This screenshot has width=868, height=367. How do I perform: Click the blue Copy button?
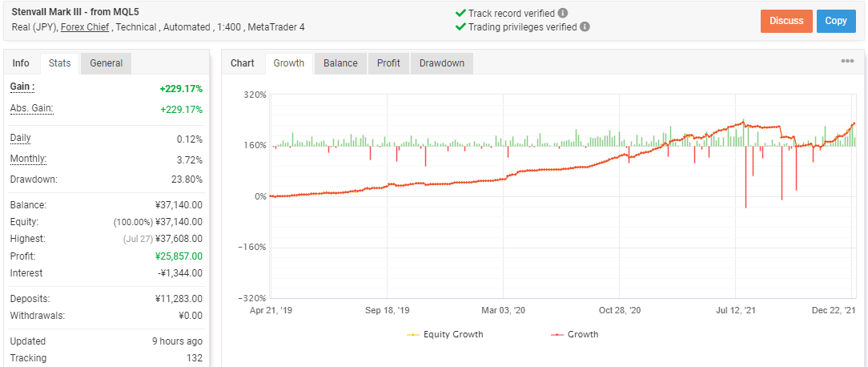[836, 21]
